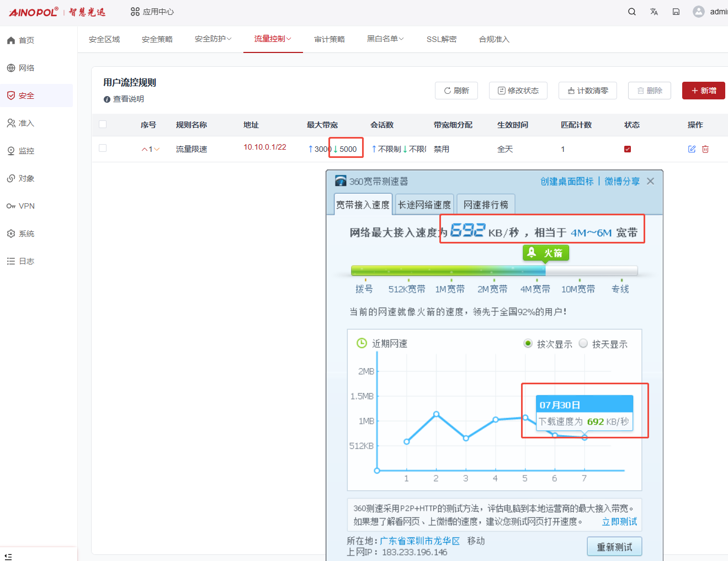The image size is (728, 561).
Task: Delete the 流量限速 rule with trash icon
Action: point(705,149)
